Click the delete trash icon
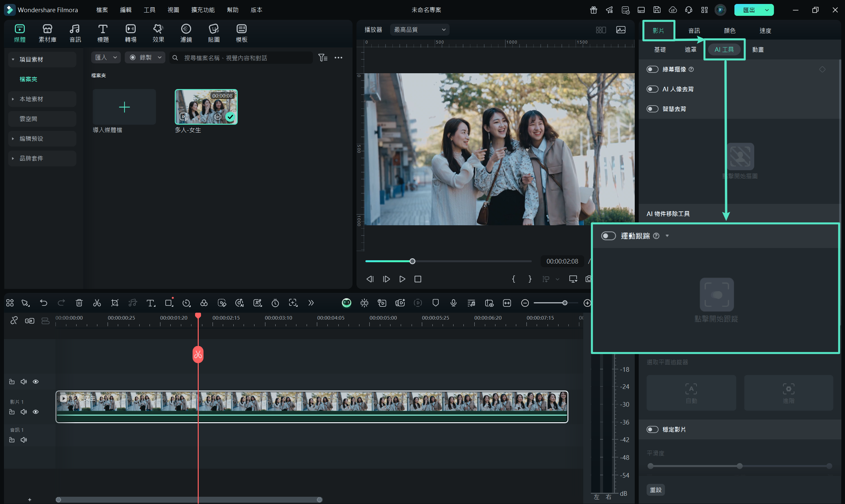Image resolution: width=845 pixels, height=504 pixels. click(x=79, y=302)
